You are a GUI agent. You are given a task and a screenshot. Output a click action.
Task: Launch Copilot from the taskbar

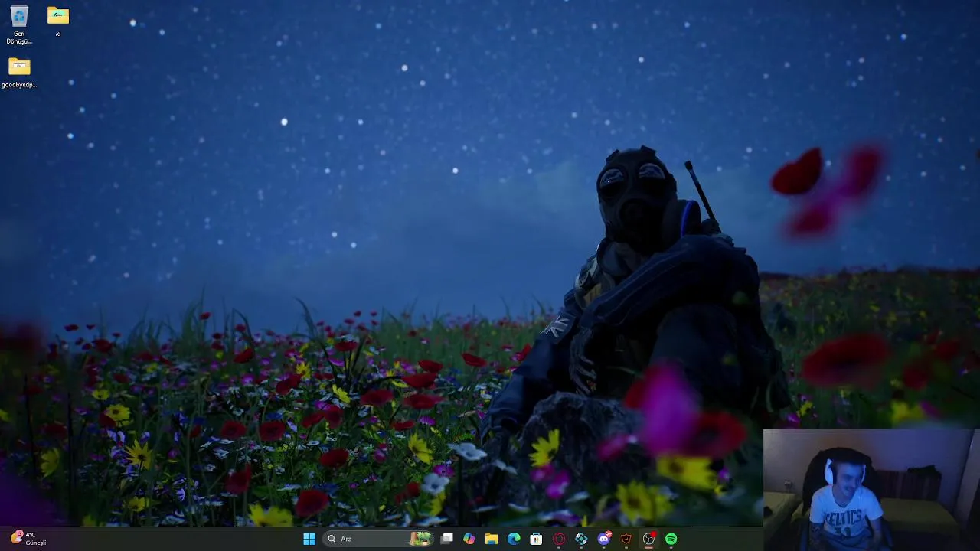pos(469,539)
